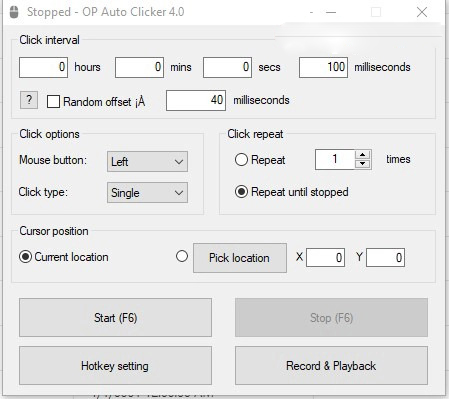Click the Start (F6) button
Viewport: 449px width, 399px height.
pyautogui.click(x=115, y=317)
